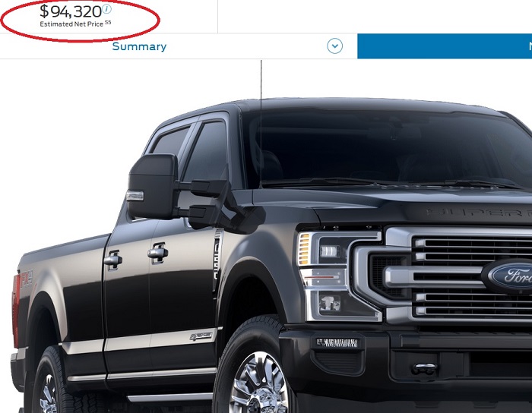Click the chrome front wheel of the truck
The image size is (532, 413).
point(258,383)
